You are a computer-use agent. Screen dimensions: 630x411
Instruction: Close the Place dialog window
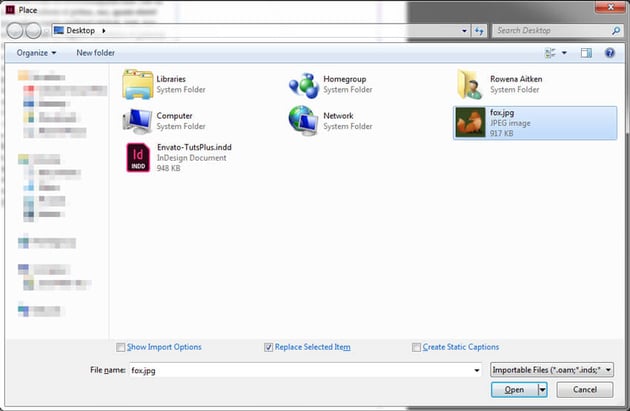pyautogui.click(x=610, y=7)
